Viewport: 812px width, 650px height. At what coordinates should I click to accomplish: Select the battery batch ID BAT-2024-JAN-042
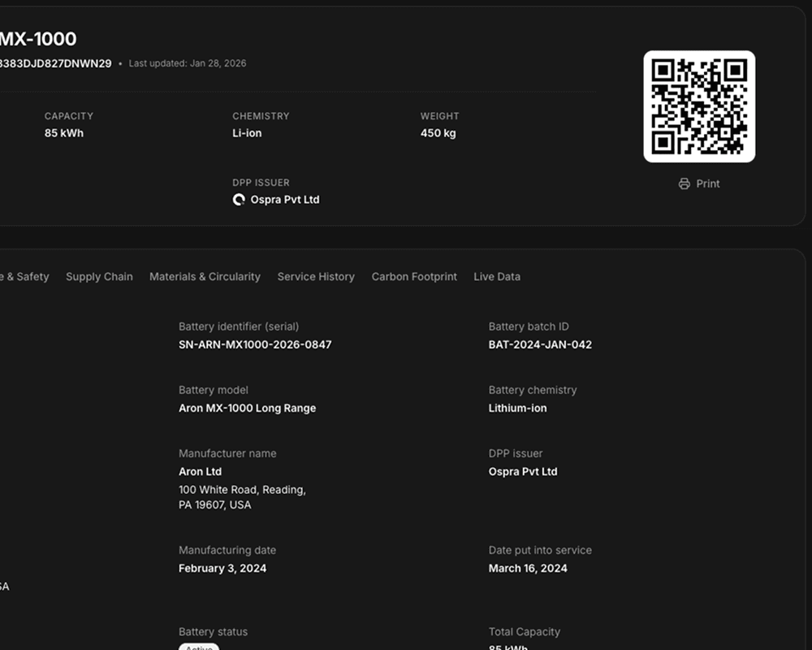540,344
